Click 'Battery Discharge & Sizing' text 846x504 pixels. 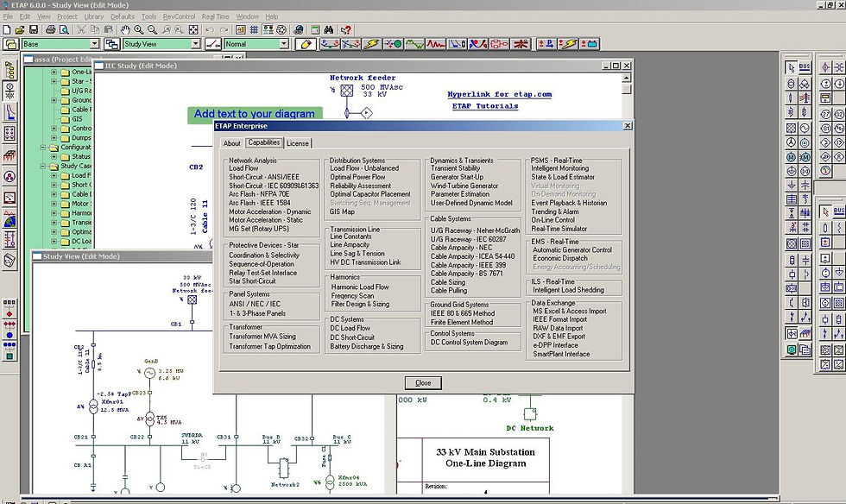point(367,346)
